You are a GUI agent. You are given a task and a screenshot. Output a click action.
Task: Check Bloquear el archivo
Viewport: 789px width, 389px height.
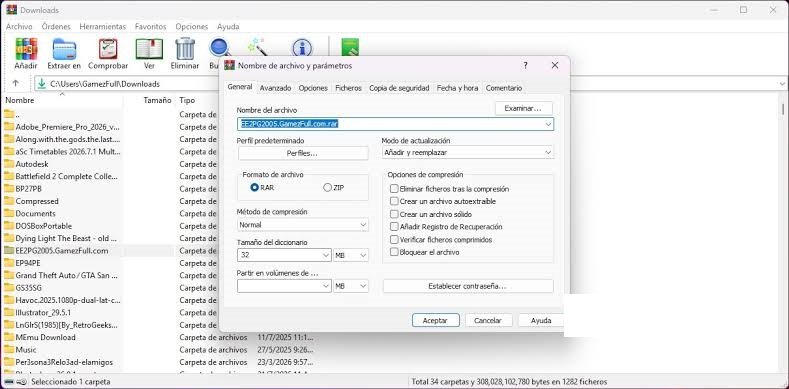[x=394, y=252]
